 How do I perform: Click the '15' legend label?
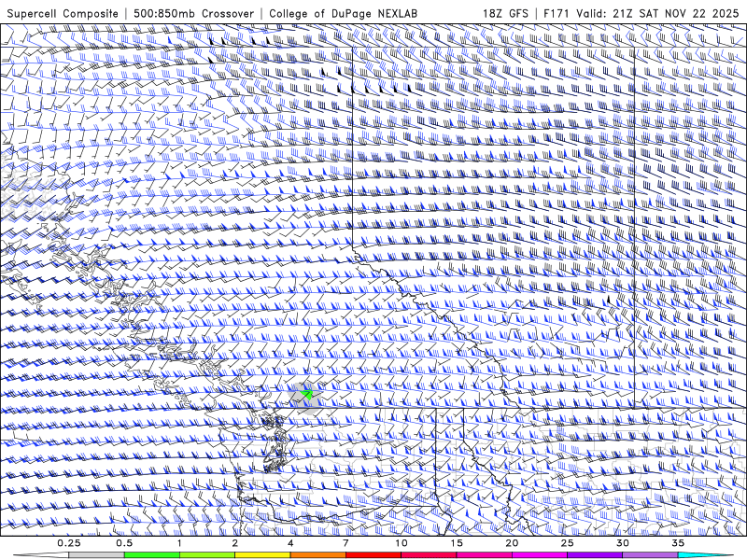[457, 543]
